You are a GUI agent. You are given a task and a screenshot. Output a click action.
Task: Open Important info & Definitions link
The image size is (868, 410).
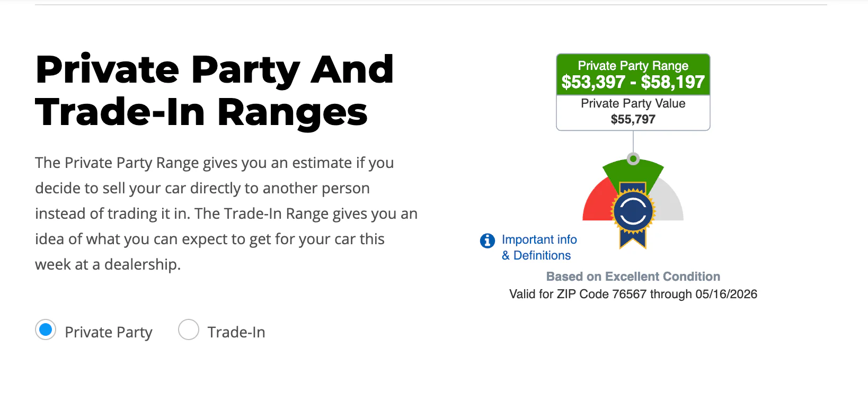tap(539, 247)
